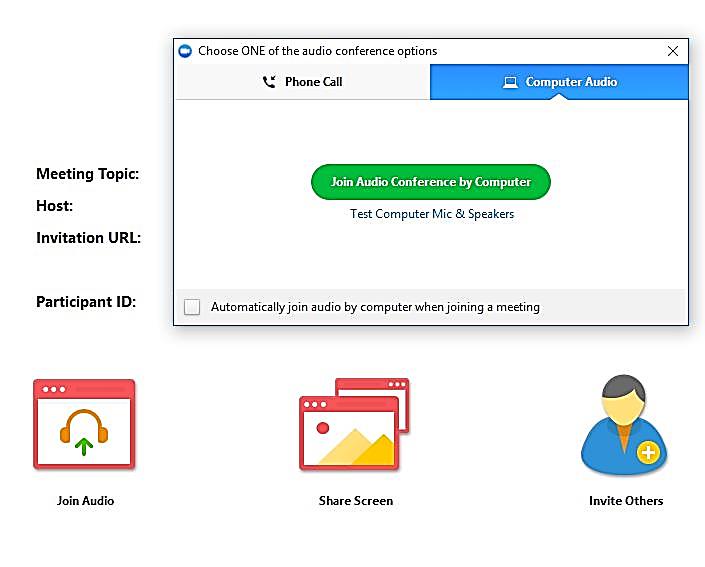
Task: Click the Zoom logo in dialog title bar
Action: tap(185, 51)
